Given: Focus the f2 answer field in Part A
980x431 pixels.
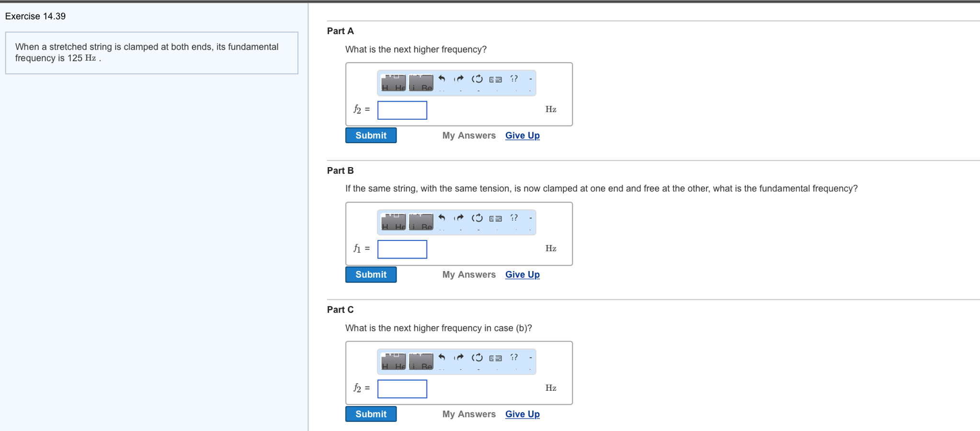Looking at the screenshot, I should click(x=402, y=110).
